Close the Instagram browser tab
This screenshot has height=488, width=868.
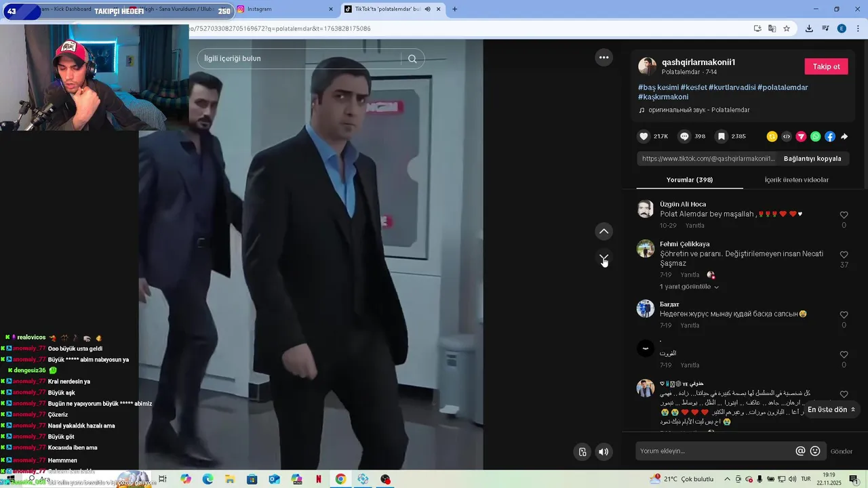tap(331, 9)
